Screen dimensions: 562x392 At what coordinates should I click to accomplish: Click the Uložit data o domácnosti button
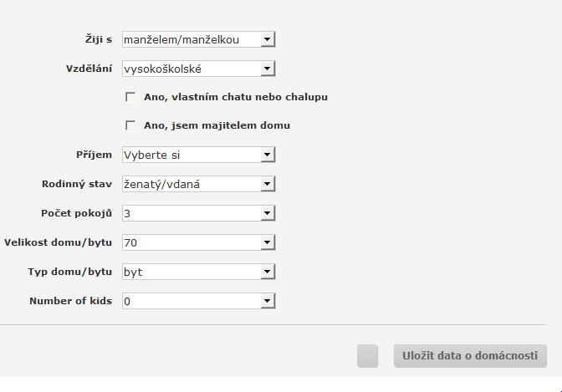point(470,356)
